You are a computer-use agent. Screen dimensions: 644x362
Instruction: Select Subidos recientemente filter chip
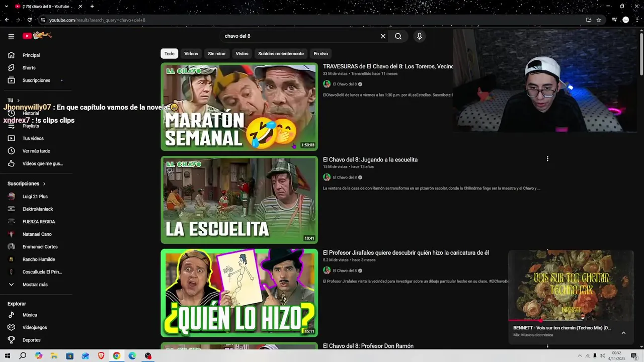point(281,54)
